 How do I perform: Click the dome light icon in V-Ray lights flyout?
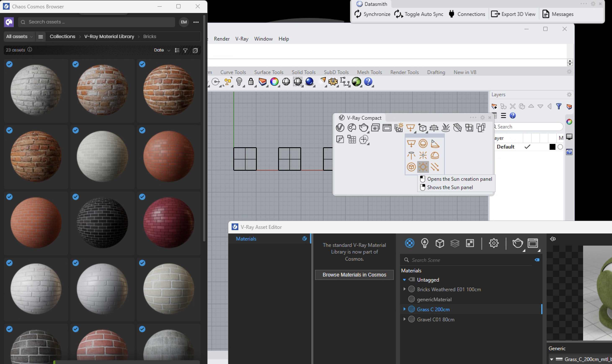pos(435,155)
